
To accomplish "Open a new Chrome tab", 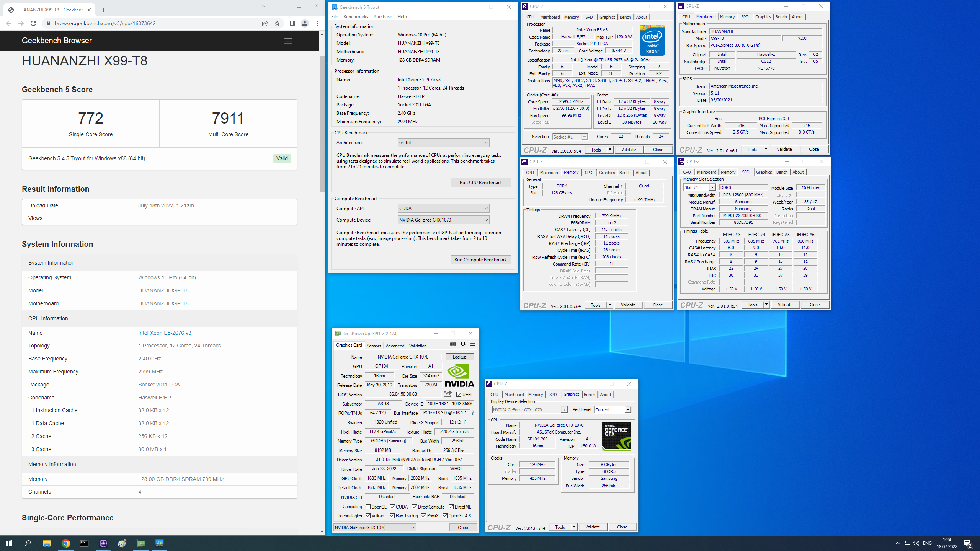I will click(x=104, y=10).
